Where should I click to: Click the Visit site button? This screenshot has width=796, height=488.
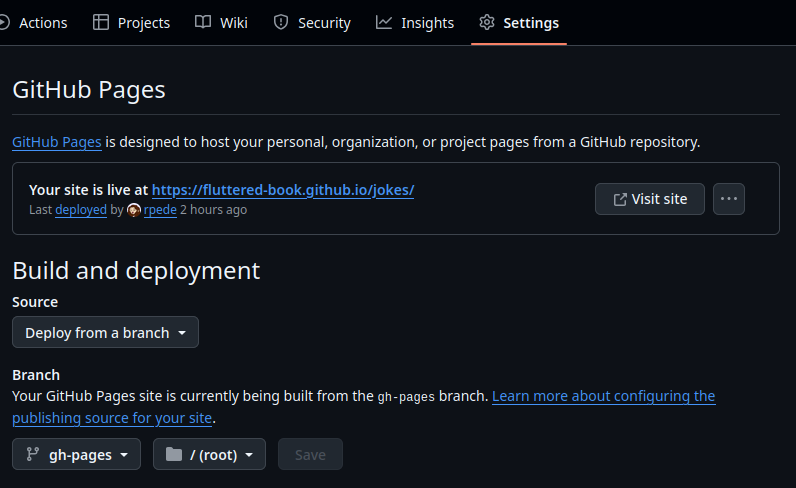[650, 199]
